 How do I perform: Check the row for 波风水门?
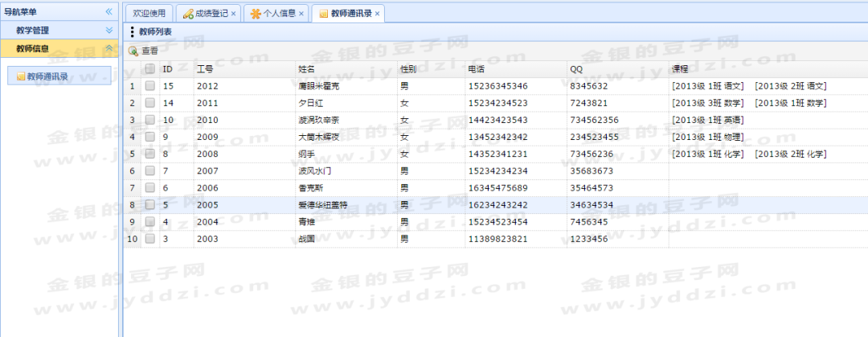pyautogui.click(x=150, y=171)
